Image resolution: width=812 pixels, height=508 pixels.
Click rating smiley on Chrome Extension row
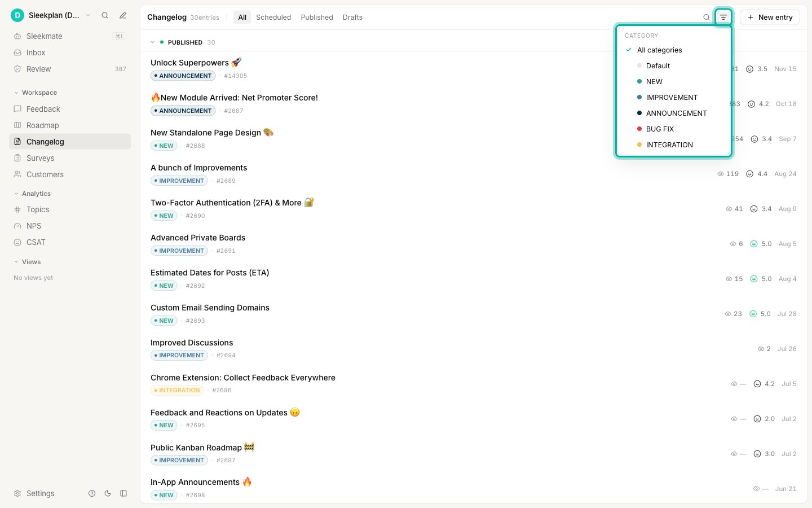coord(757,384)
